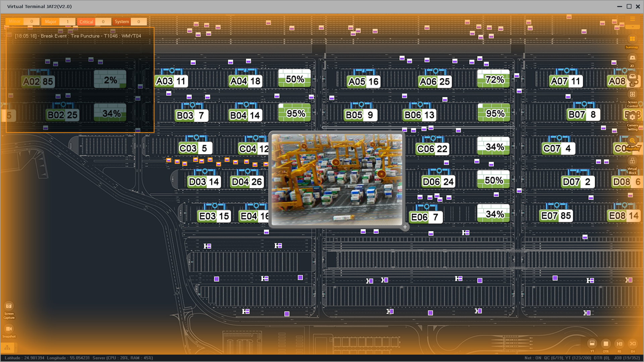The image size is (644, 362).
Task: Toggle OTR equipment display
Action: 605,344
